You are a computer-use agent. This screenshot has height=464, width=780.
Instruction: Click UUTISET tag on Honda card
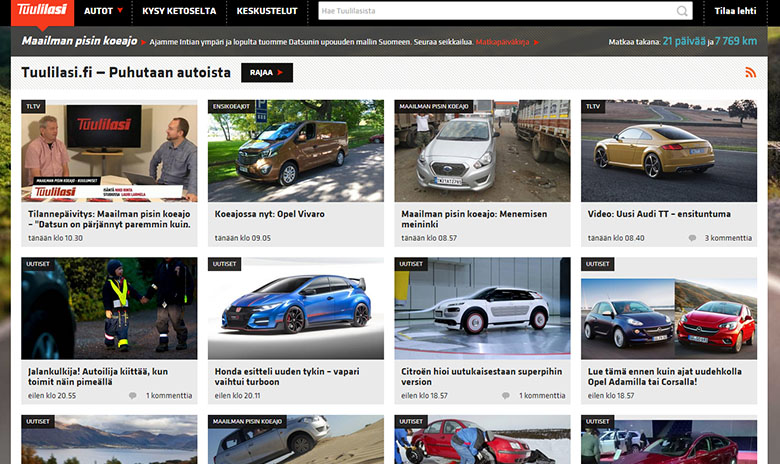224,264
